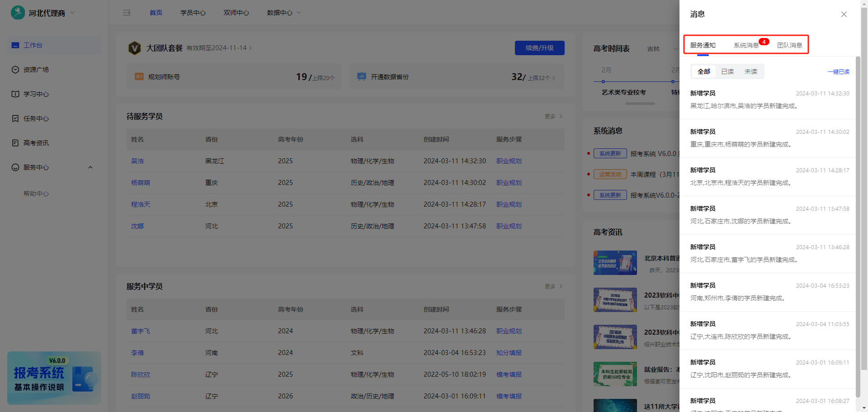Collapse the 服务中心 submenu chevron

pyautogui.click(x=90, y=167)
